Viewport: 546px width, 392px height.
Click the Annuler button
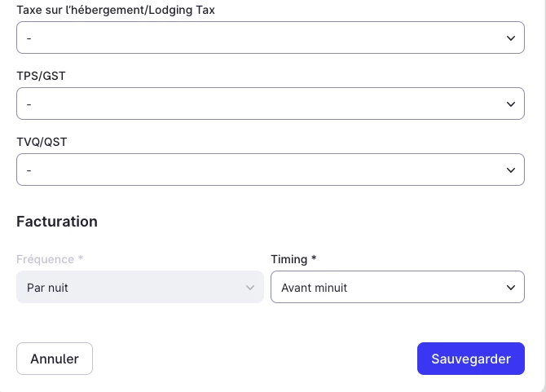[55, 359]
